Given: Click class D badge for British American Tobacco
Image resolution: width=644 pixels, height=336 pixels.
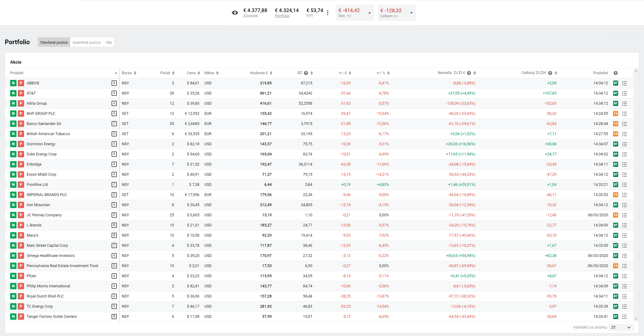Looking at the screenshot, I should (x=114, y=134).
